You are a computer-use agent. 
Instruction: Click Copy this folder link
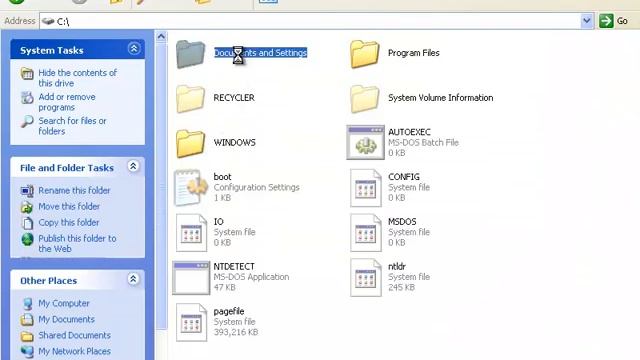click(x=69, y=222)
